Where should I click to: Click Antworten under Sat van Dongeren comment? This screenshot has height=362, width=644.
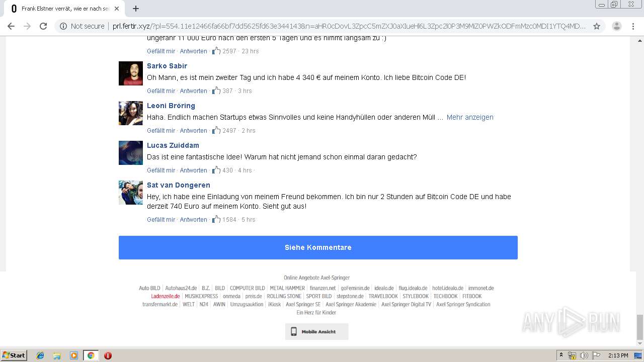[194, 220]
